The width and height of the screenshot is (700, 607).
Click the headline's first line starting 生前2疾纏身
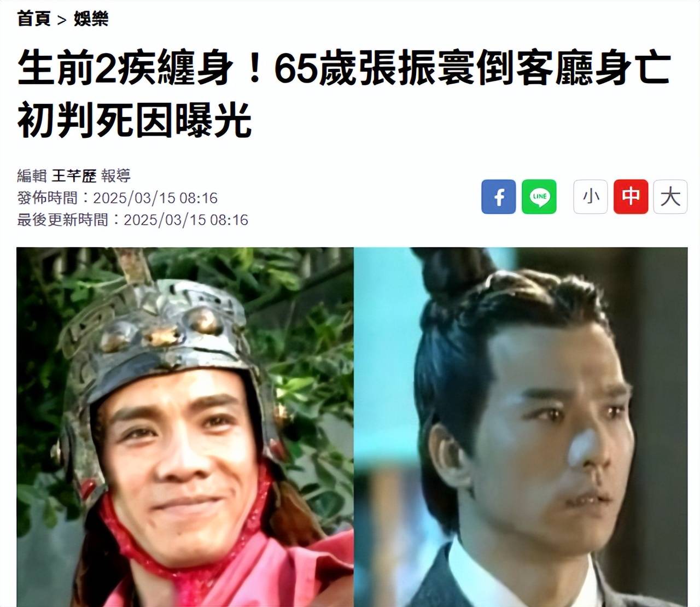point(344,68)
